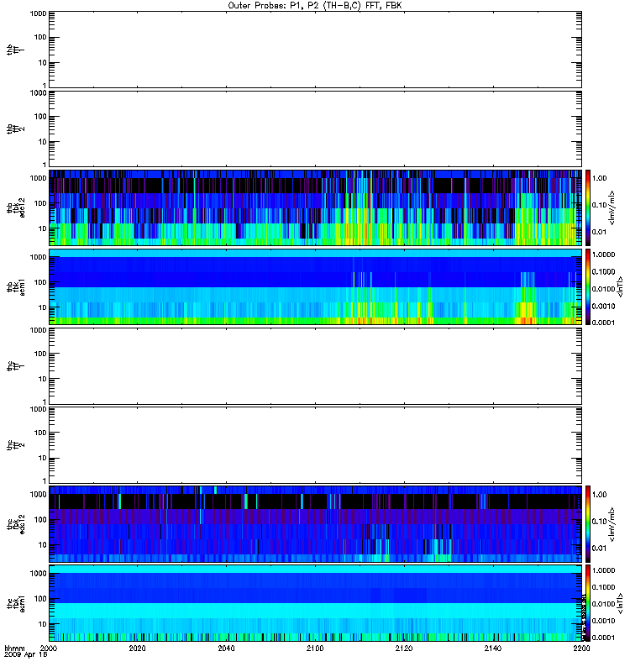Click the thb fbk edc12 color bar

(x=588, y=207)
